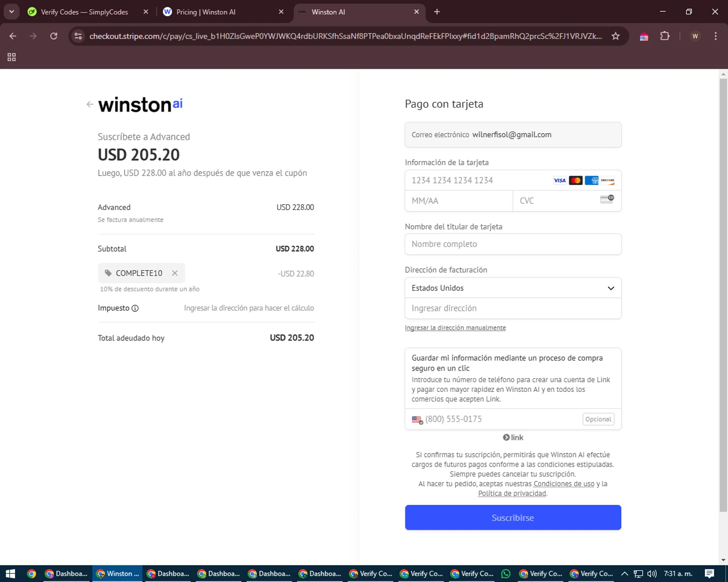This screenshot has width=728, height=582.
Task: Go back in browser history
Action: [x=13, y=36]
